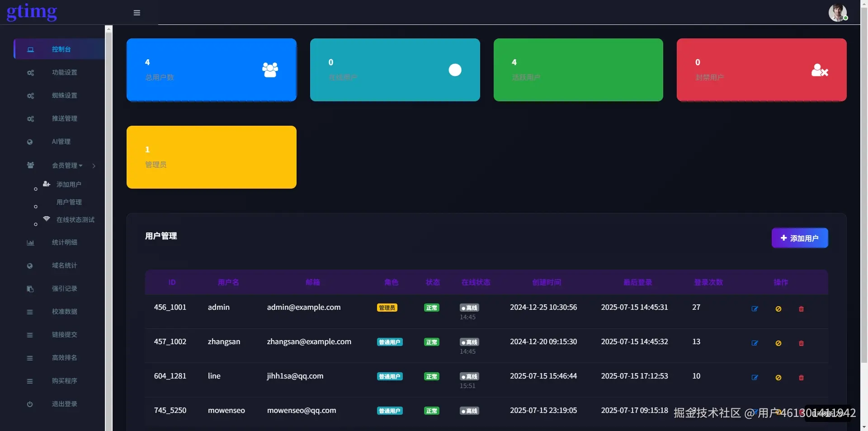Click the gears icon beside 功能设置

click(x=30, y=73)
